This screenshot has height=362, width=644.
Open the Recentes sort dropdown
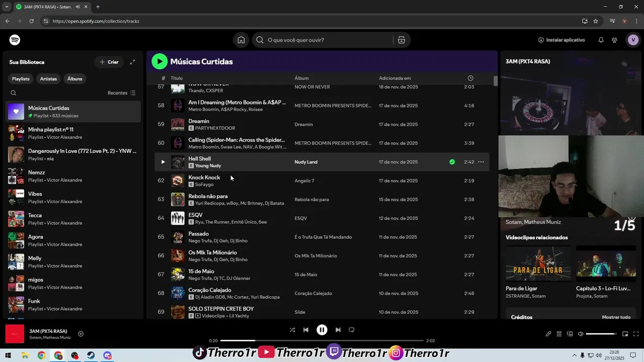click(122, 93)
